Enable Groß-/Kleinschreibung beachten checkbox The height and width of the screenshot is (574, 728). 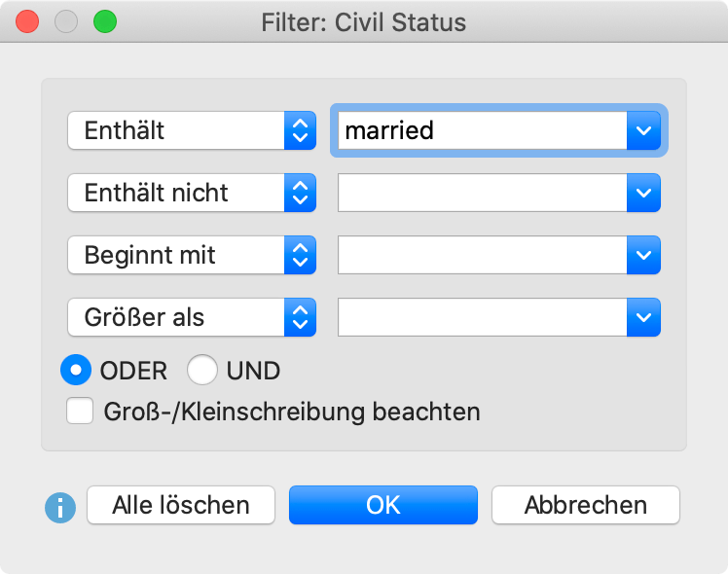(x=80, y=411)
